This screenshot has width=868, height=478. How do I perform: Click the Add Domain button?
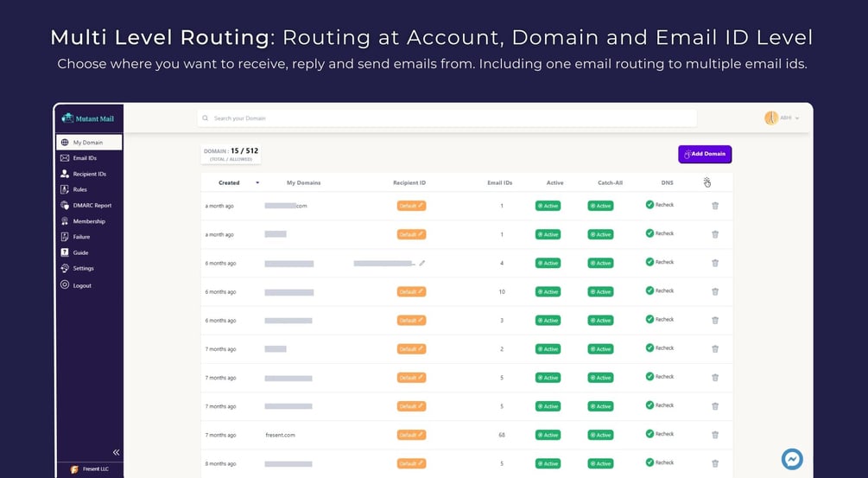click(x=705, y=154)
